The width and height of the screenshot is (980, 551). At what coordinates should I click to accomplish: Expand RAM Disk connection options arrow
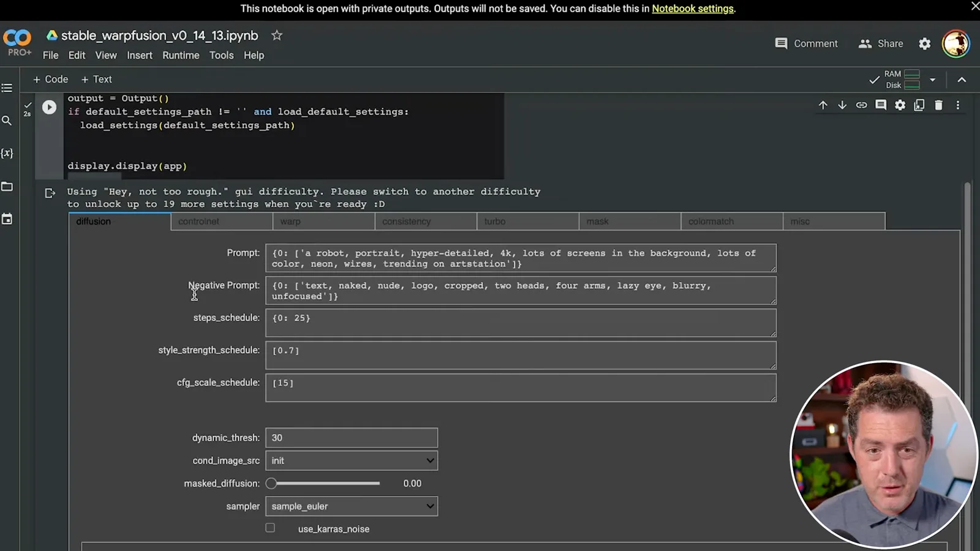point(933,80)
